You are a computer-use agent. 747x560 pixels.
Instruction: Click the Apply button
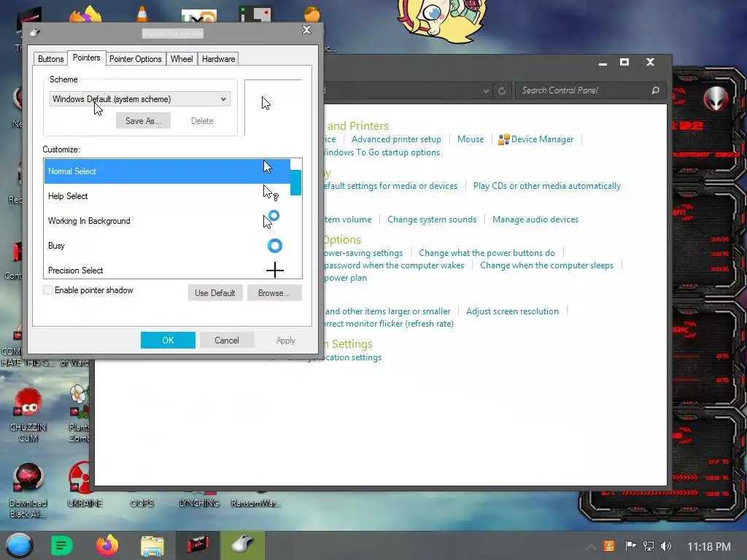click(x=286, y=340)
